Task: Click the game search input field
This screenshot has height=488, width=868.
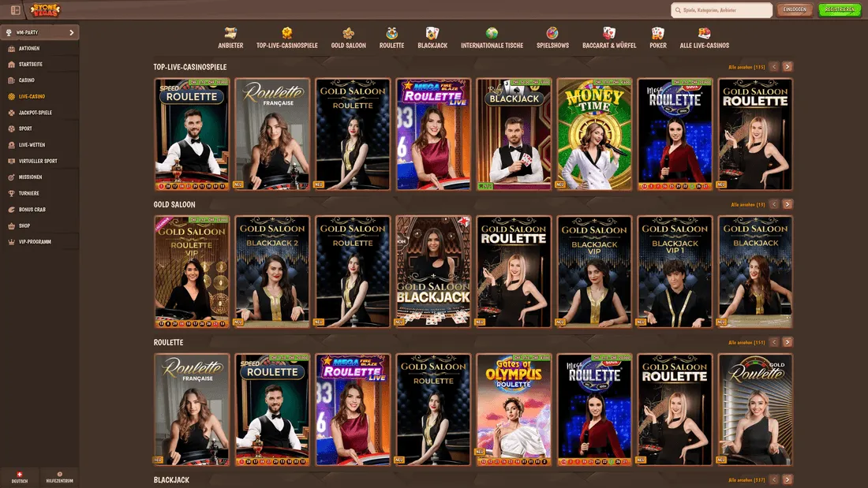Action: (x=721, y=10)
